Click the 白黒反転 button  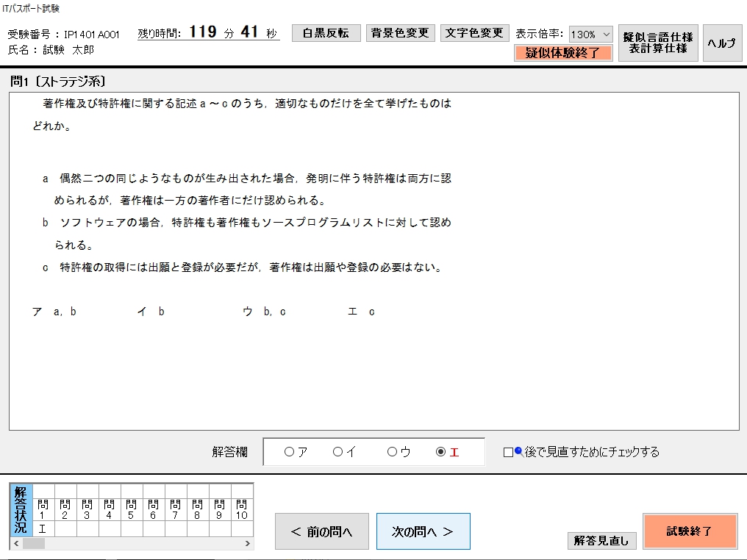pyautogui.click(x=326, y=34)
